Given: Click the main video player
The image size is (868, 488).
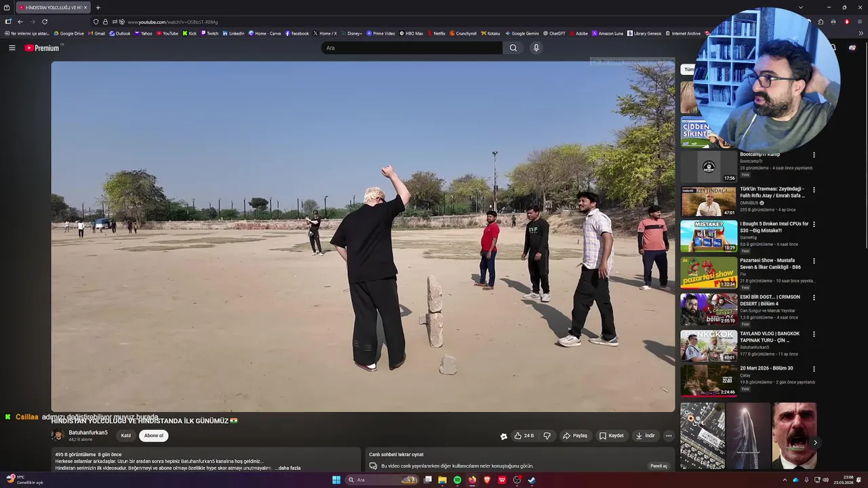Looking at the screenshot, I should (363, 237).
